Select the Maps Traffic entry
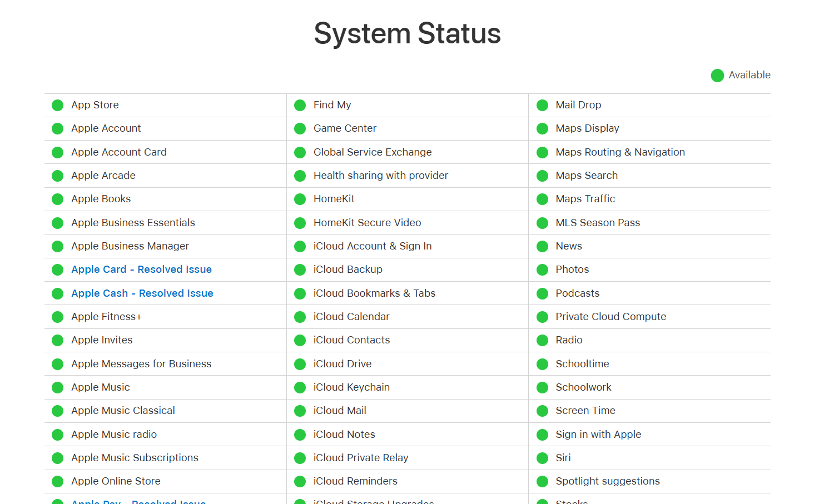Viewport: 834px width, 504px height. tap(585, 199)
